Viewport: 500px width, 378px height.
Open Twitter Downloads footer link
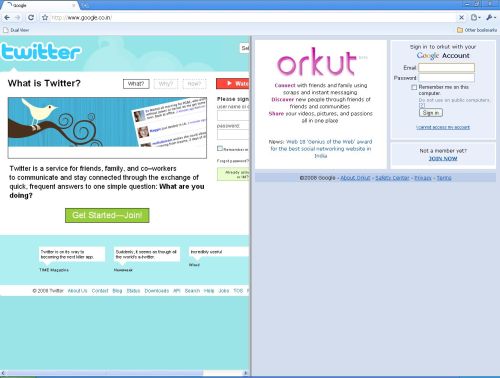pos(157,291)
